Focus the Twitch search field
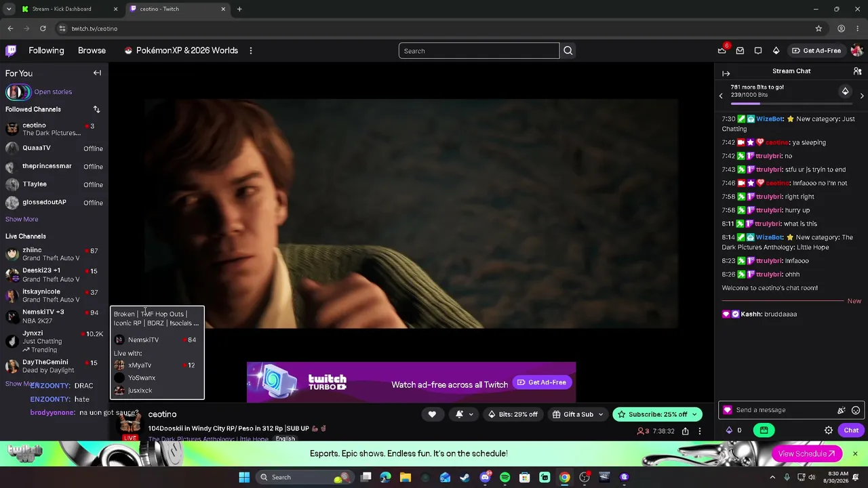This screenshot has height=488, width=868. click(x=479, y=51)
